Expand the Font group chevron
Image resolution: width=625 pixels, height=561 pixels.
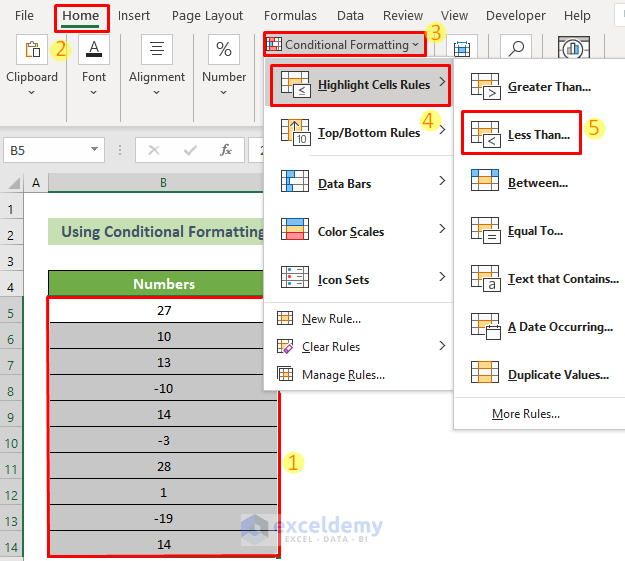[94, 93]
